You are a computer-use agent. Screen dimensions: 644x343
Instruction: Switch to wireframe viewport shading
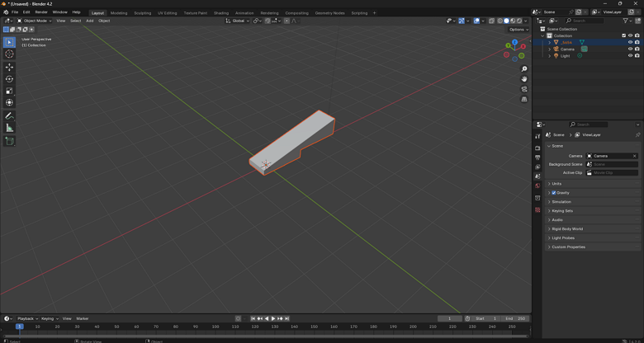point(500,21)
